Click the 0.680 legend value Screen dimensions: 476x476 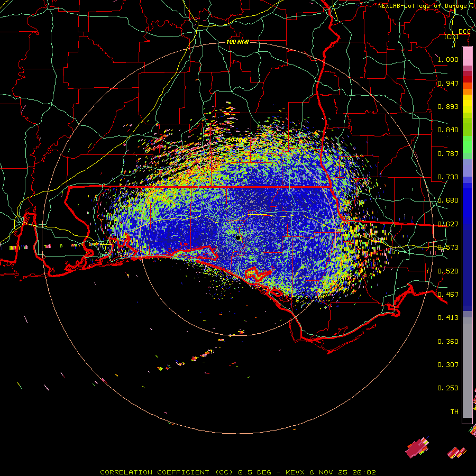tap(448, 200)
